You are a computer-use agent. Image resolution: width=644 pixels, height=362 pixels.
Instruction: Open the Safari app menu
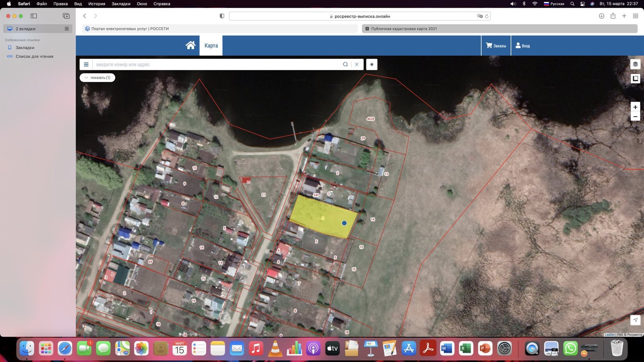(x=24, y=4)
